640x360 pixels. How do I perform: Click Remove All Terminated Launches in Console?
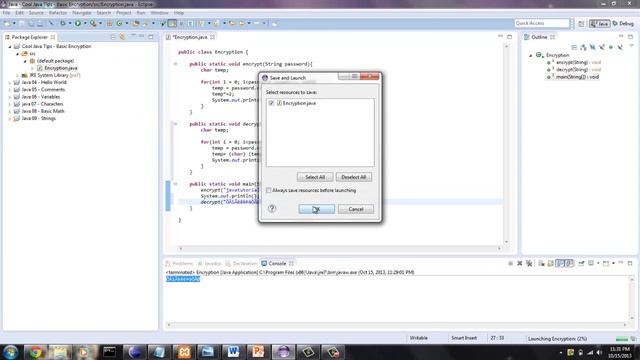click(529, 263)
